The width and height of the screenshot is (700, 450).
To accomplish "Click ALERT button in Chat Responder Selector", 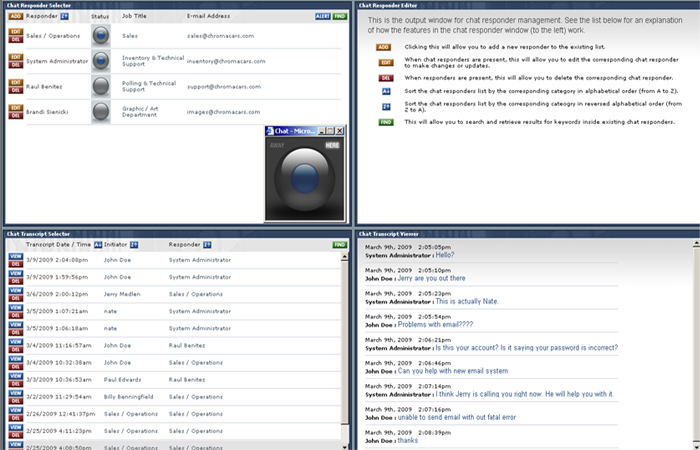I will coord(323,17).
